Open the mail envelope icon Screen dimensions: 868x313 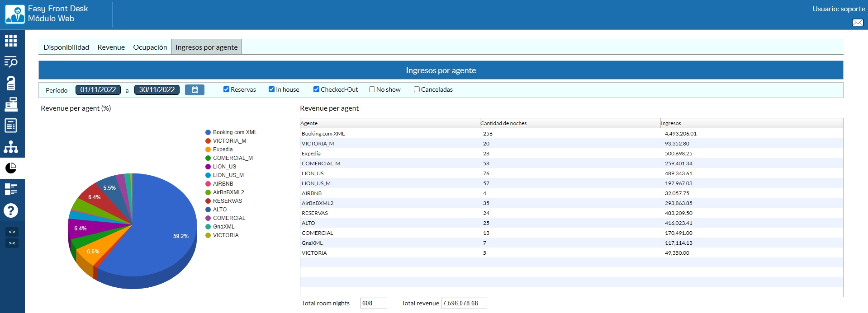point(858,23)
